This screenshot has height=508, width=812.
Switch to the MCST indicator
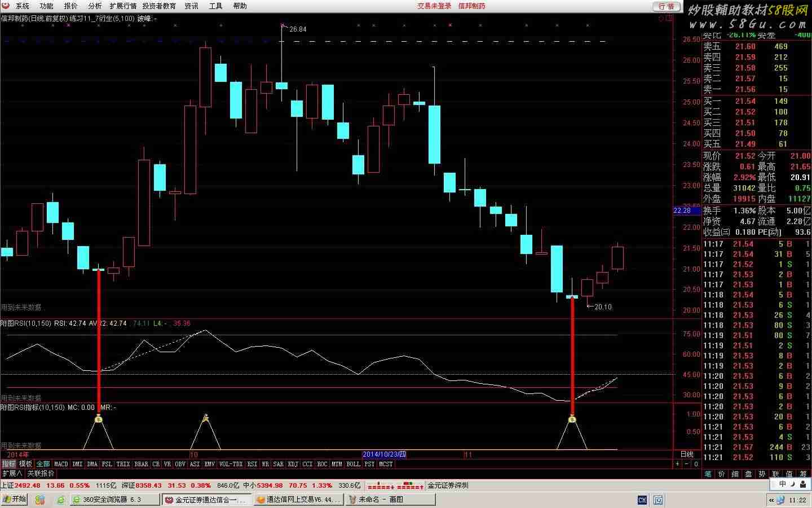(x=386, y=464)
